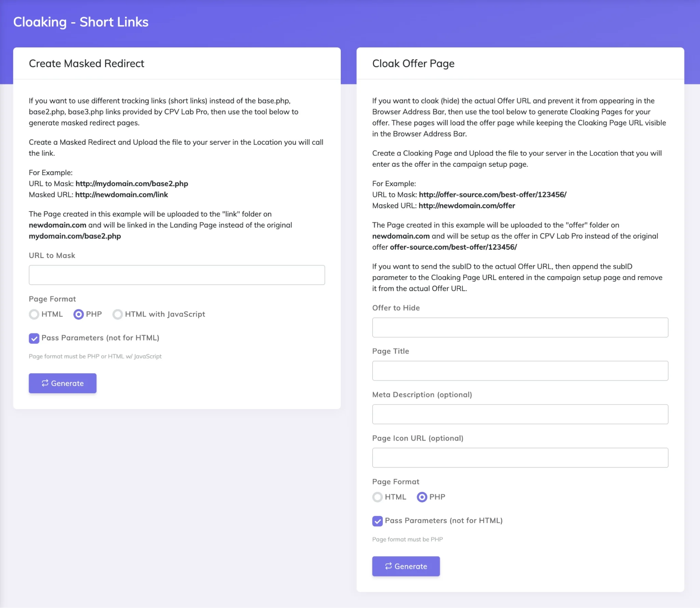Focus the Offer to Hide field
The height and width of the screenshot is (608, 700).
tap(520, 327)
